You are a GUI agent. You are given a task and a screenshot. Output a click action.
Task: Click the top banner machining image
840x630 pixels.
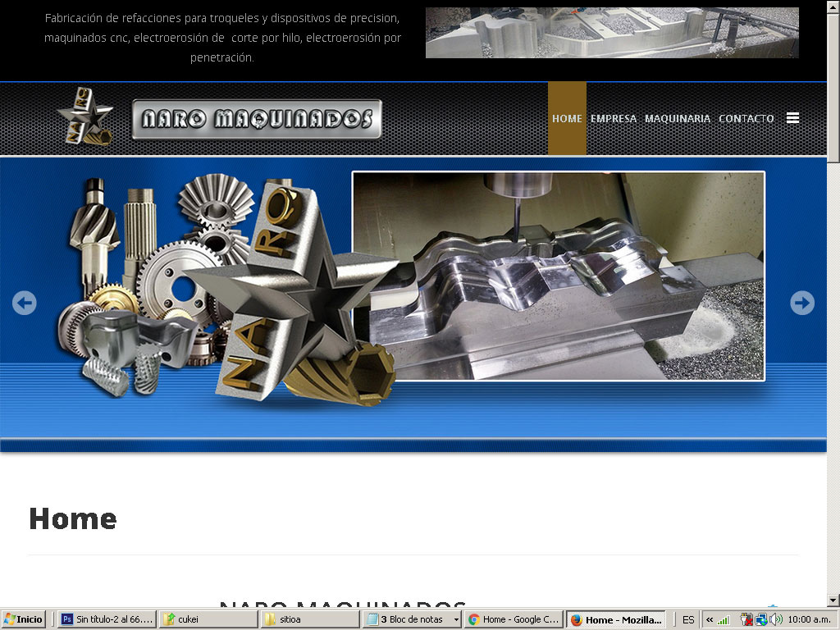[x=612, y=33]
